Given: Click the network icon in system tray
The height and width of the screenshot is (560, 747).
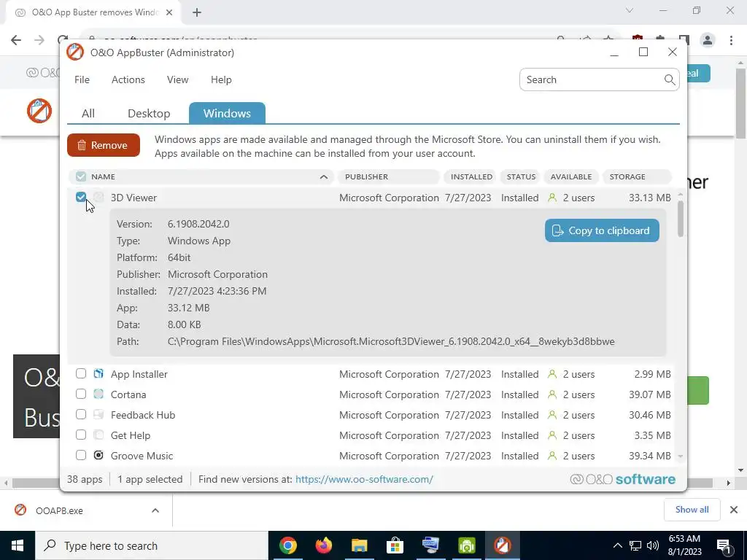Looking at the screenshot, I should pos(635,545).
